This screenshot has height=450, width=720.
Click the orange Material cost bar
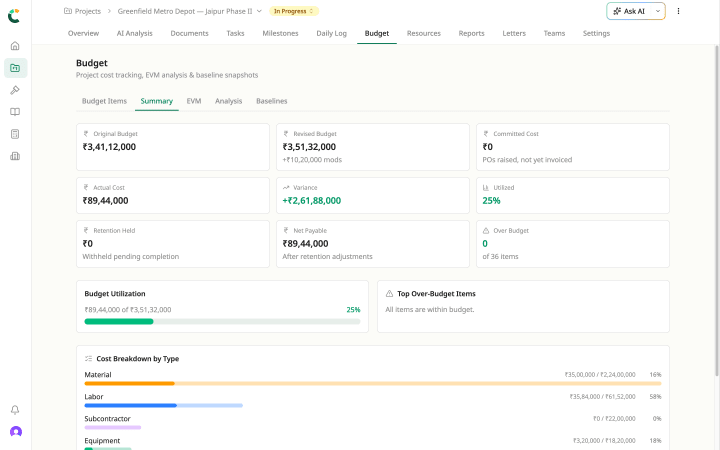(129, 383)
